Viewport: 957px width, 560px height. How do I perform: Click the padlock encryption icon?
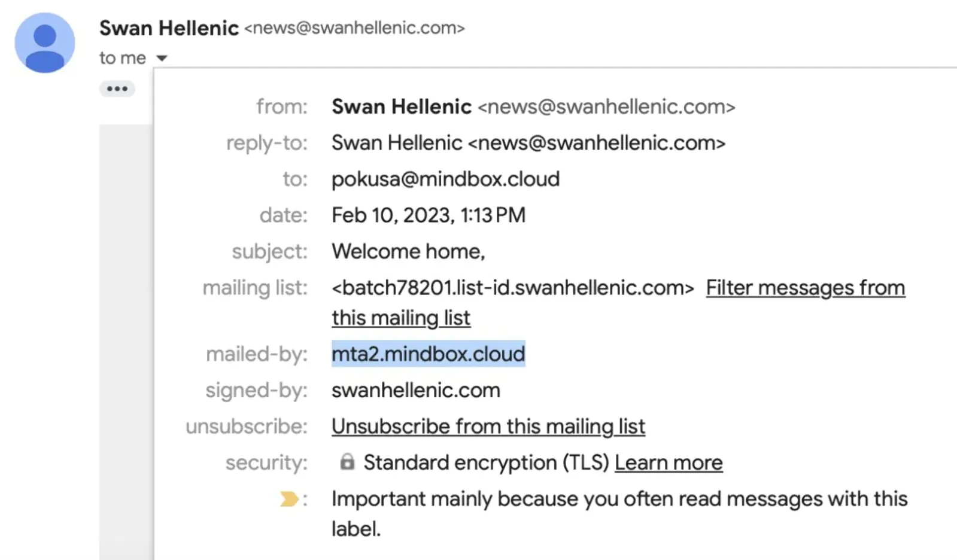pyautogui.click(x=347, y=462)
